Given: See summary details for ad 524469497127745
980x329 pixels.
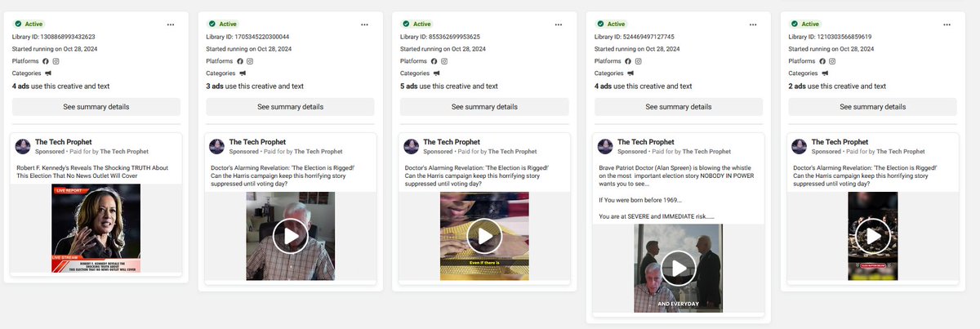Looking at the screenshot, I should 679,107.
